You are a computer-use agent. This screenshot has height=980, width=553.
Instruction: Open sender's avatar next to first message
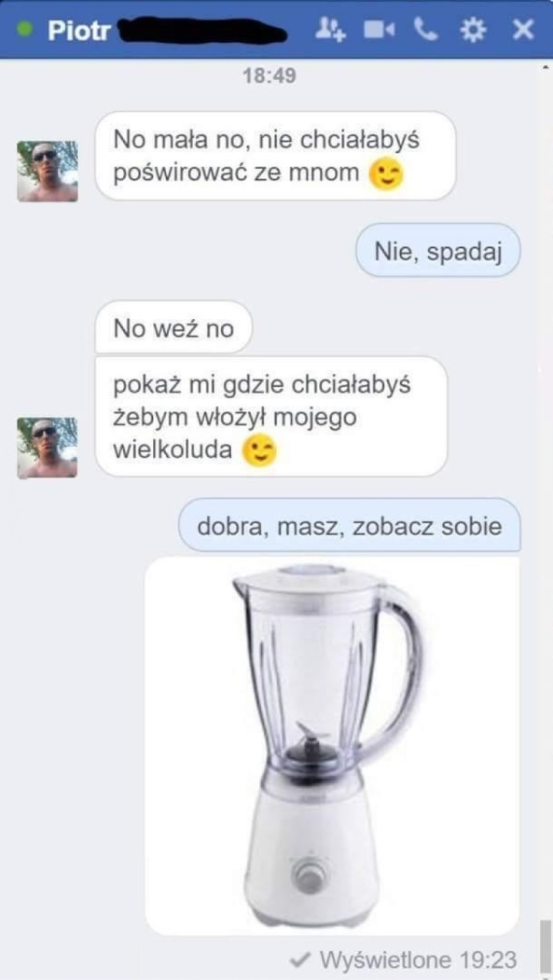pos(48,172)
